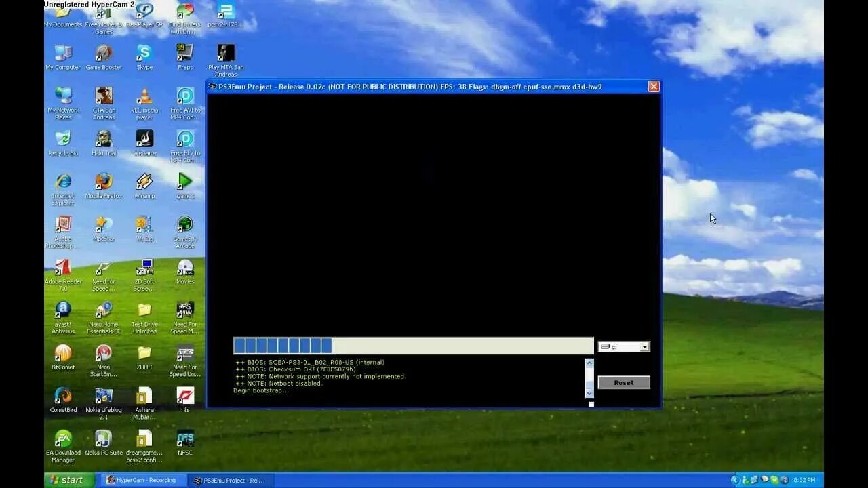Select the Mozilla Firefox icon
This screenshot has width=868, height=488.
click(104, 186)
